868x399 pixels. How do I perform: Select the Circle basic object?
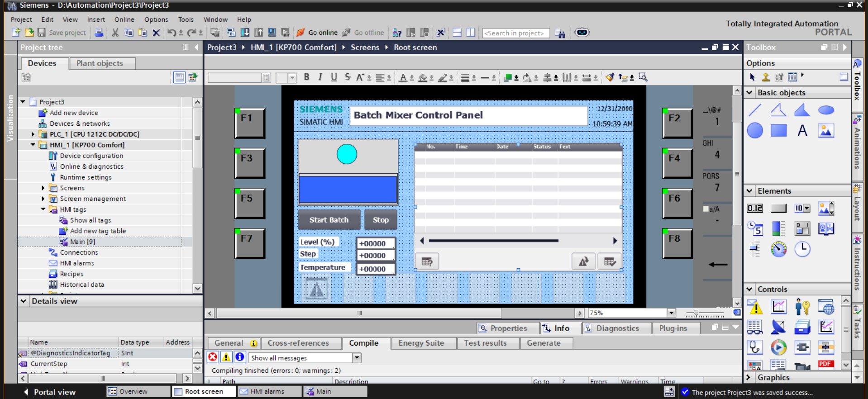pos(755,131)
